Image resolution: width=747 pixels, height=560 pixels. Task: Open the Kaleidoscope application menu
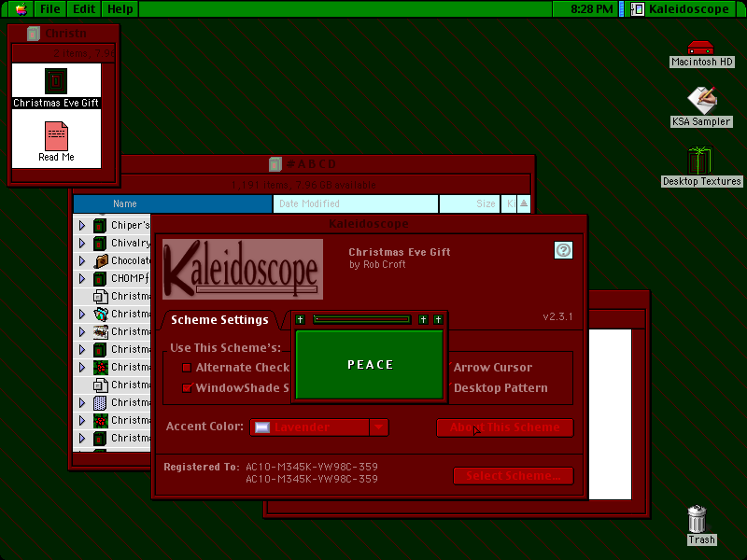683,9
